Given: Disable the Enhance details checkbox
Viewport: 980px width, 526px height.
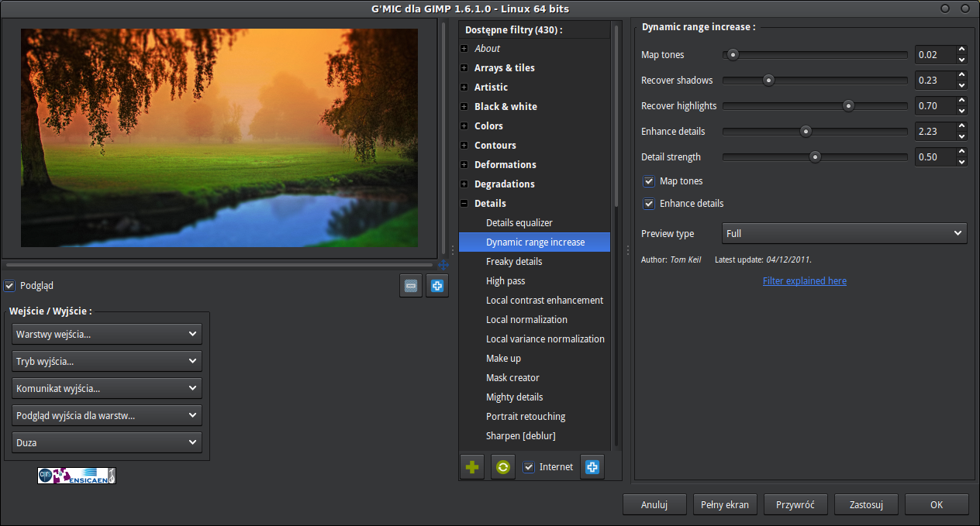Looking at the screenshot, I should [649, 204].
